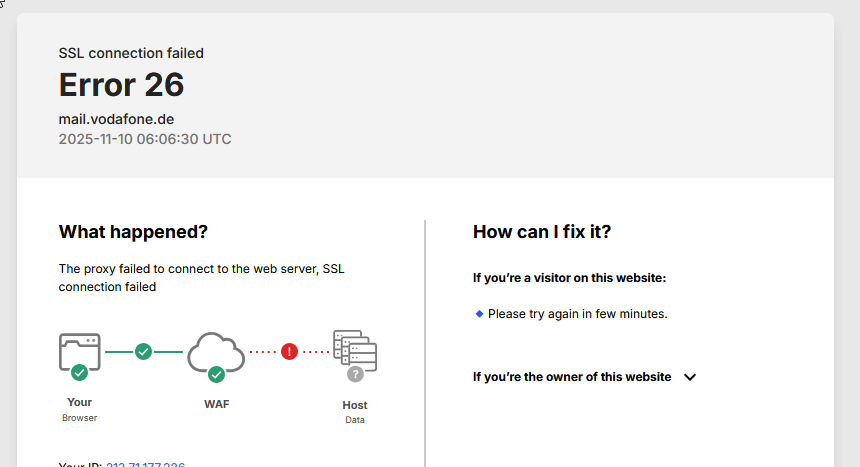Image resolution: width=860 pixels, height=467 pixels.
Task: Click the blue diamond bullet before 'Please try again'
Action: click(x=479, y=314)
